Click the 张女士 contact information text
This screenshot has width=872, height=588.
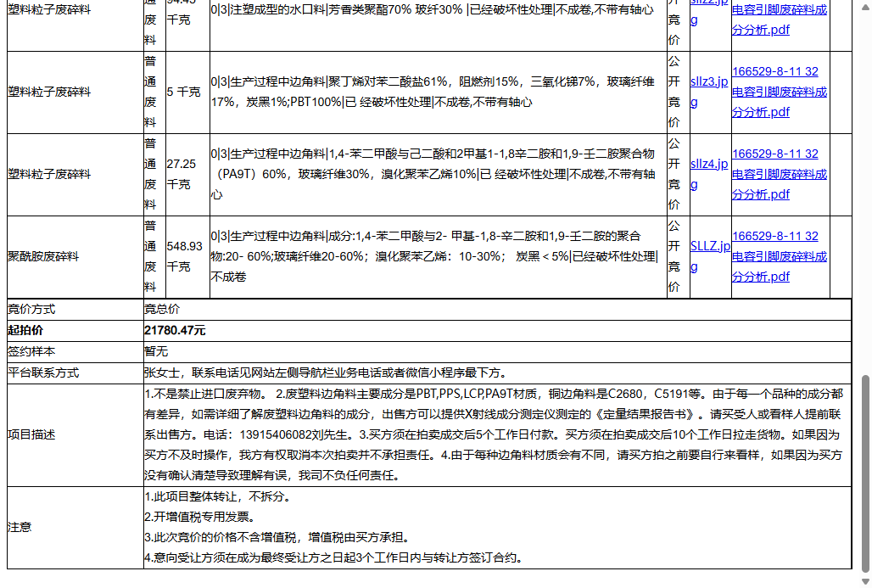[326, 372]
